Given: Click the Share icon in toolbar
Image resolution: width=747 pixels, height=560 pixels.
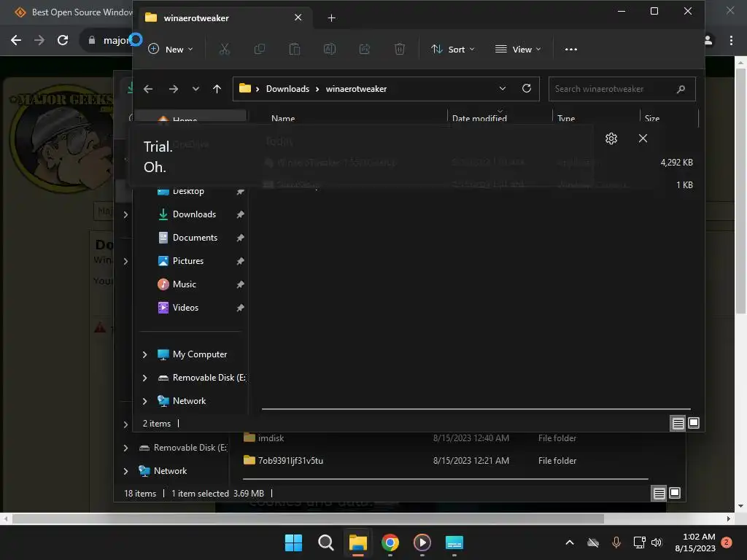Looking at the screenshot, I should coord(365,49).
